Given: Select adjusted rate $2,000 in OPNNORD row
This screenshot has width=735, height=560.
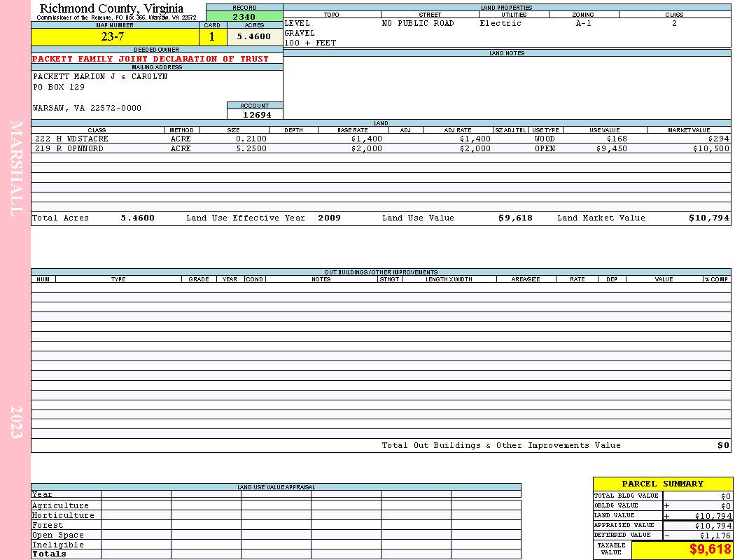Looking at the screenshot, I should point(475,149).
